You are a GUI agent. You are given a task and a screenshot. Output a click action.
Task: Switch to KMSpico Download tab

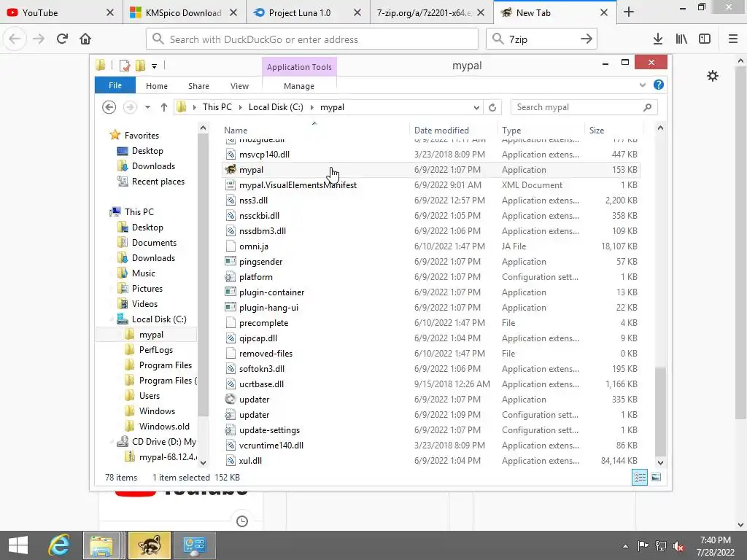click(183, 13)
